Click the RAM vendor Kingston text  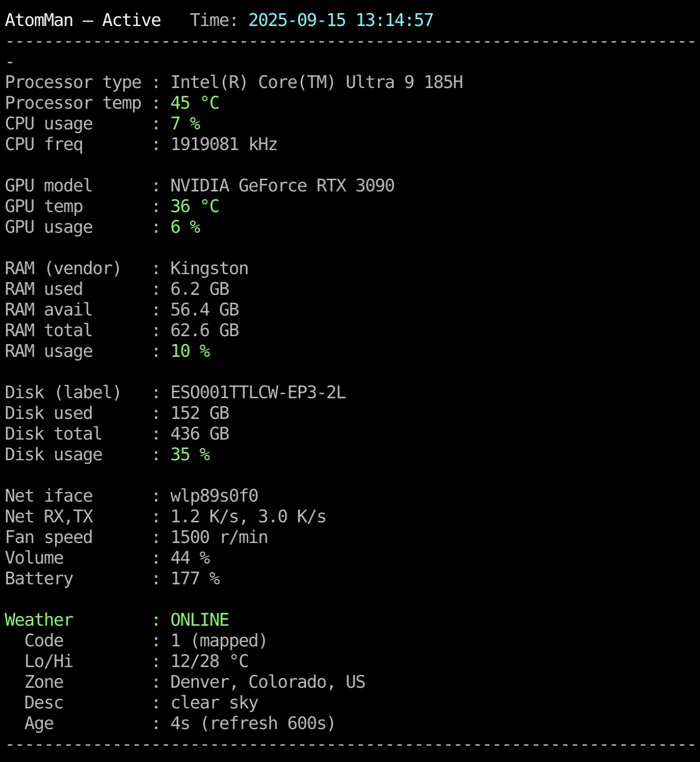[x=209, y=268]
